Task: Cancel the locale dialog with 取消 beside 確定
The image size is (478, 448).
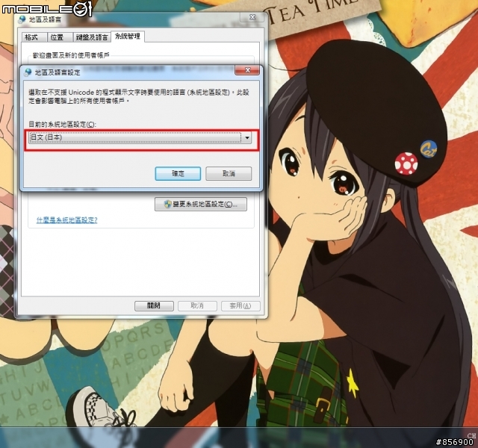Action: point(229,174)
